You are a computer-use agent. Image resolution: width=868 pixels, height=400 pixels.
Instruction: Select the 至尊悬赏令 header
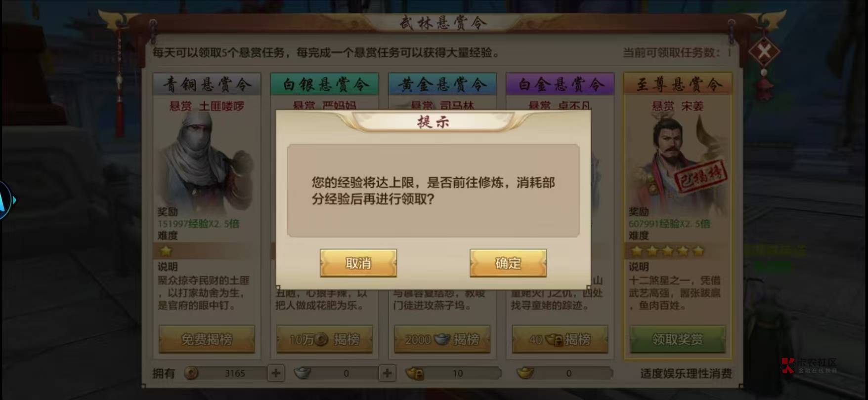click(x=677, y=84)
